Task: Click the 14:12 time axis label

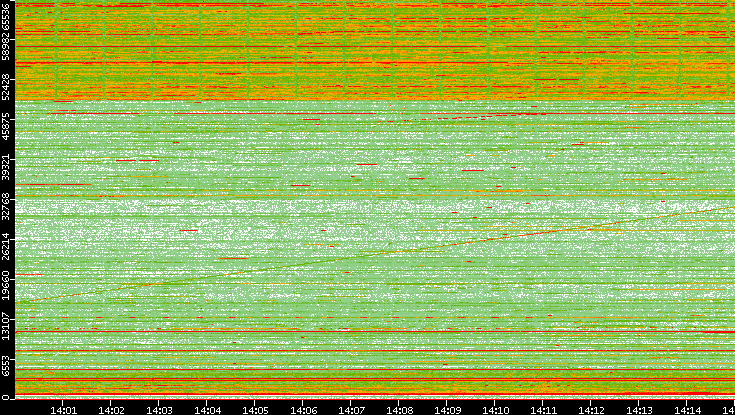Action: click(591, 410)
